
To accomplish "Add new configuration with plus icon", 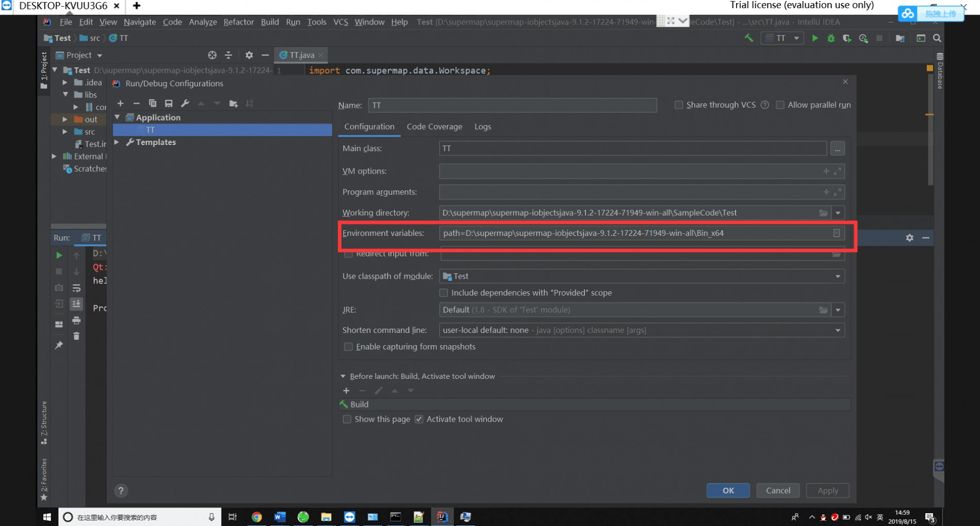I will pyautogui.click(x=120, y=104).
